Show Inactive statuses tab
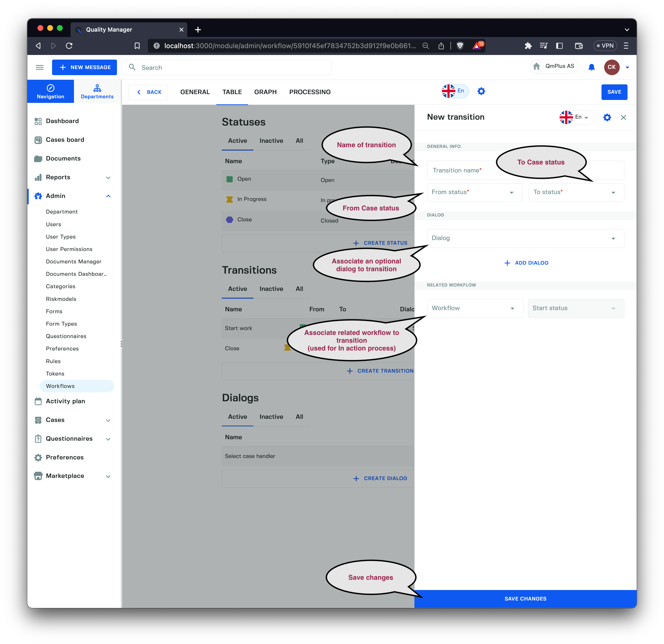Viewport: 664px width, 644px height. pyautogui.click(x=271, y=141)
